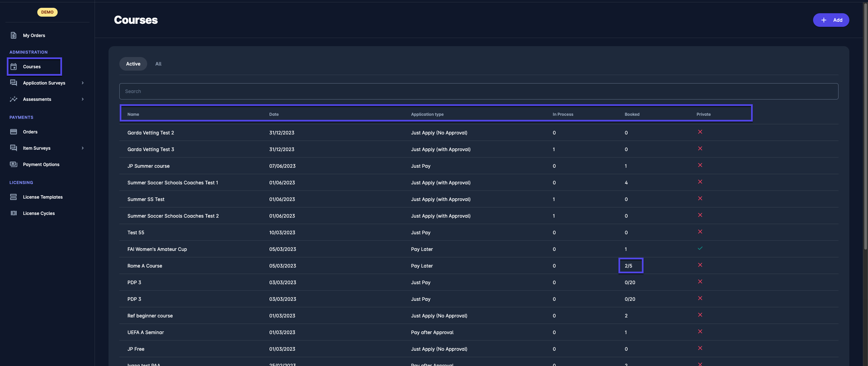The height and width of the screenshot is (366, 868).
Task: Click the License Cycles icon
Action: (x=14, y=213)
